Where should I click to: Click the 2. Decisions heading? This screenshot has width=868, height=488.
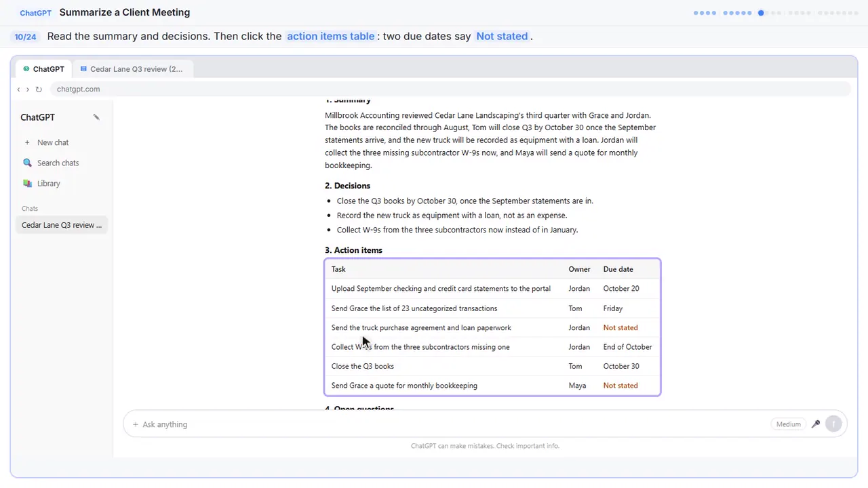pyautogui.click(x=347, y=186)
